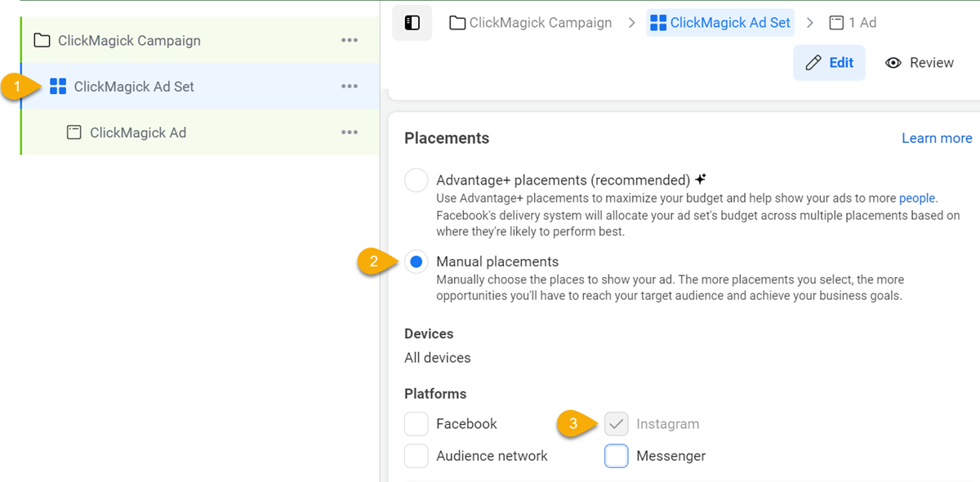Viewport: 980px width, 482px height.
Task: Open the Learn more link for Placements
Action: 937,138
